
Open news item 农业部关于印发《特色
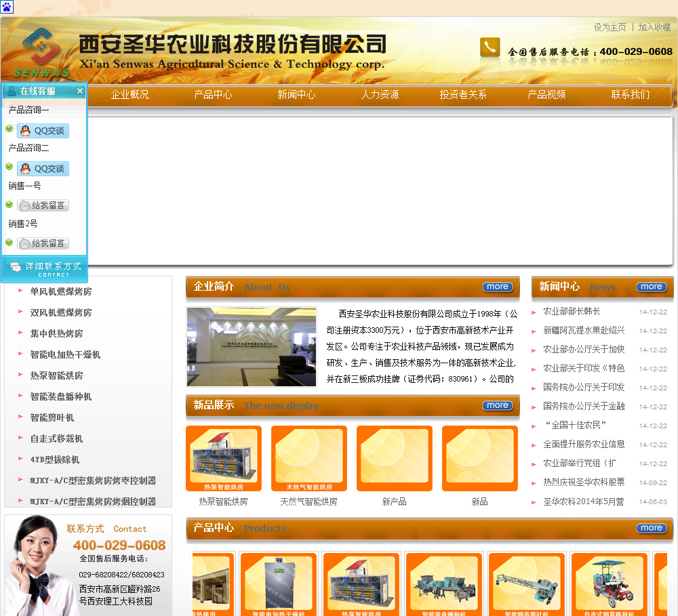(x=584, y=368)
